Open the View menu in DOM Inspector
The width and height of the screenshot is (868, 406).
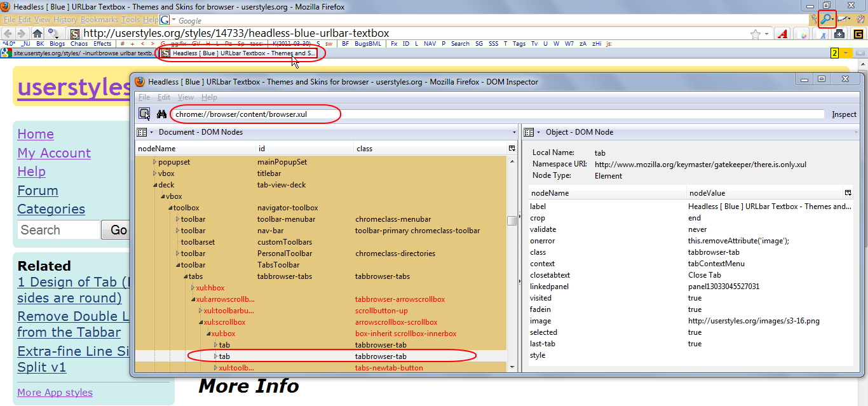pos(186,97)
